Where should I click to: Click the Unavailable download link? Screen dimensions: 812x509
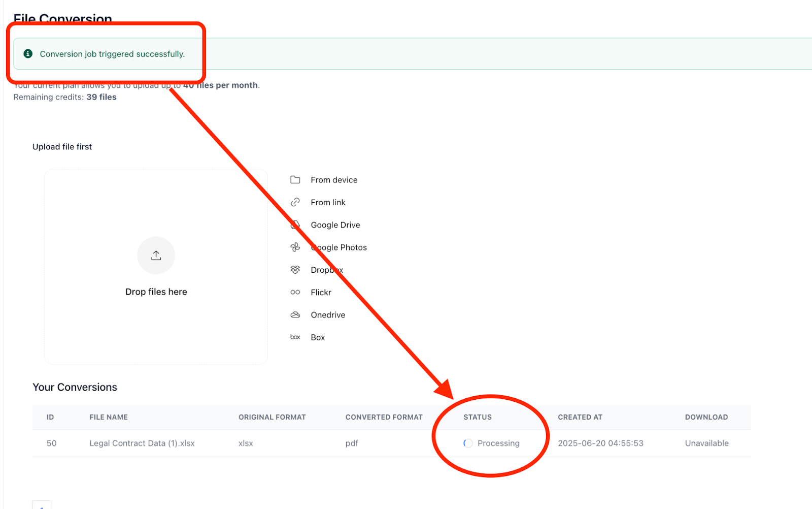point(706,443)
